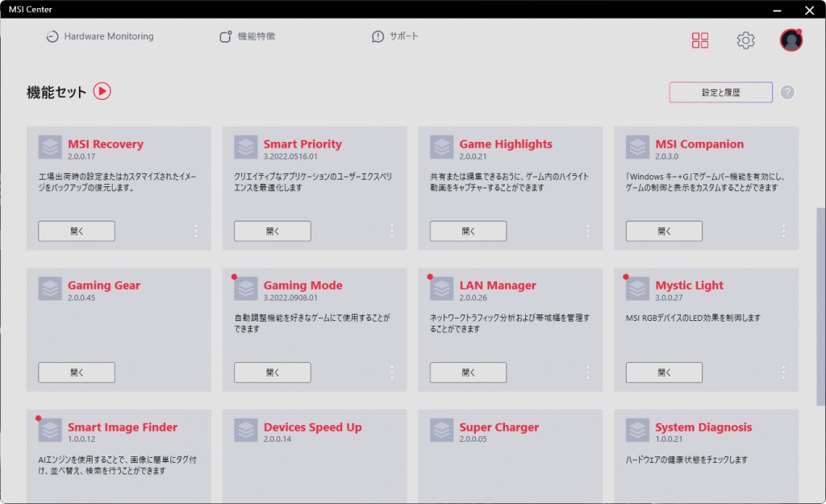This screenshot has height=504, width=826.
Task: Go to the サポート tab
Action: coord(395,36)
